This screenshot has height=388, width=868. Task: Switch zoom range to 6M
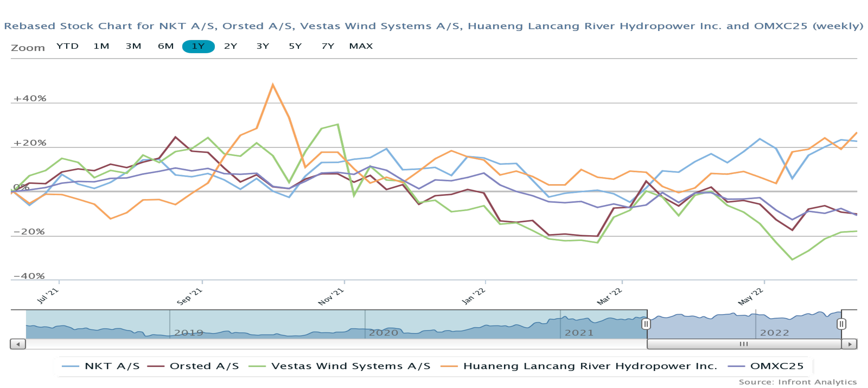tap(166, 46)
